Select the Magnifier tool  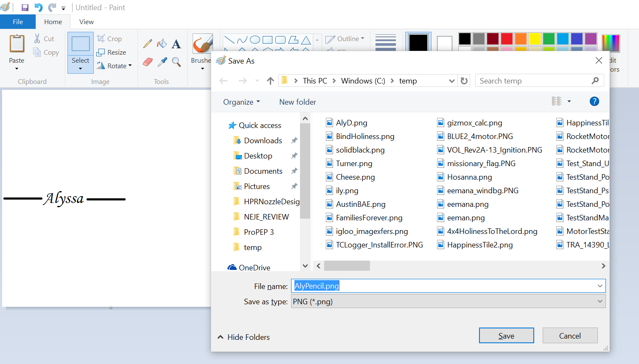coord(177,62)
